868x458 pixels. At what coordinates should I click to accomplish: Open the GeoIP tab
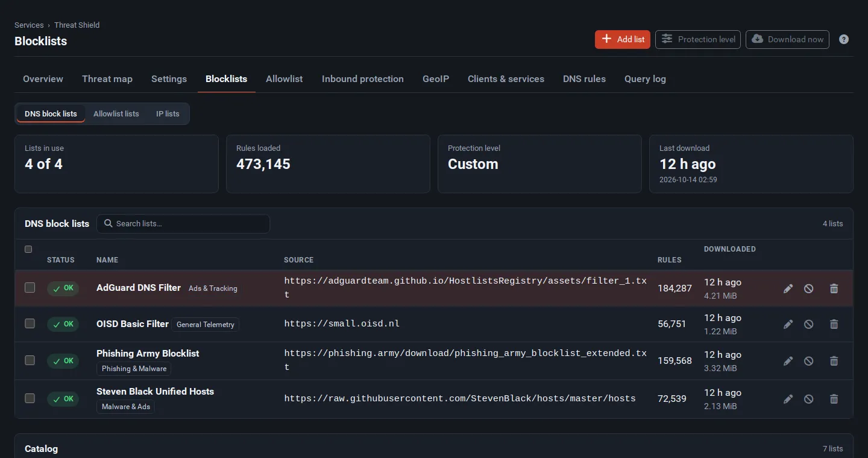pyautogui.click(x=436, y=79)
